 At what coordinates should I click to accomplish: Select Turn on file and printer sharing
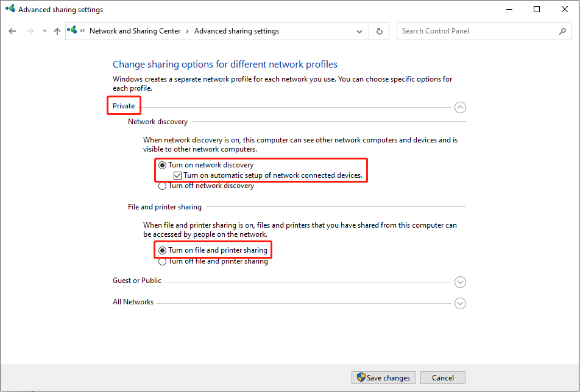pos(162,250)
